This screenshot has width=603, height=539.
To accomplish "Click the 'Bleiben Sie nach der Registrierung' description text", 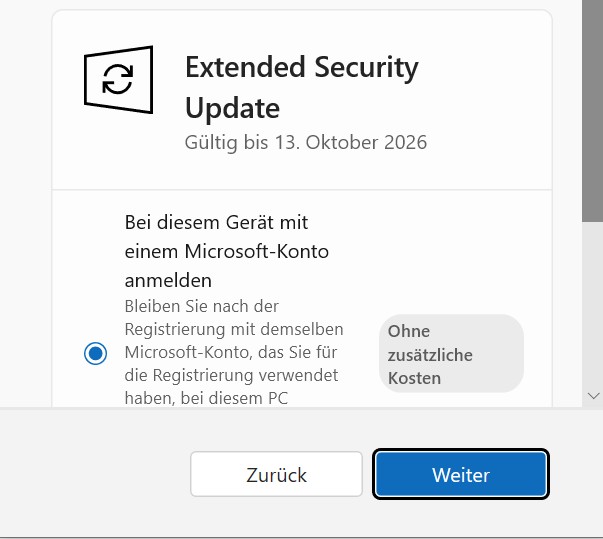I will [x=202, y=306].
